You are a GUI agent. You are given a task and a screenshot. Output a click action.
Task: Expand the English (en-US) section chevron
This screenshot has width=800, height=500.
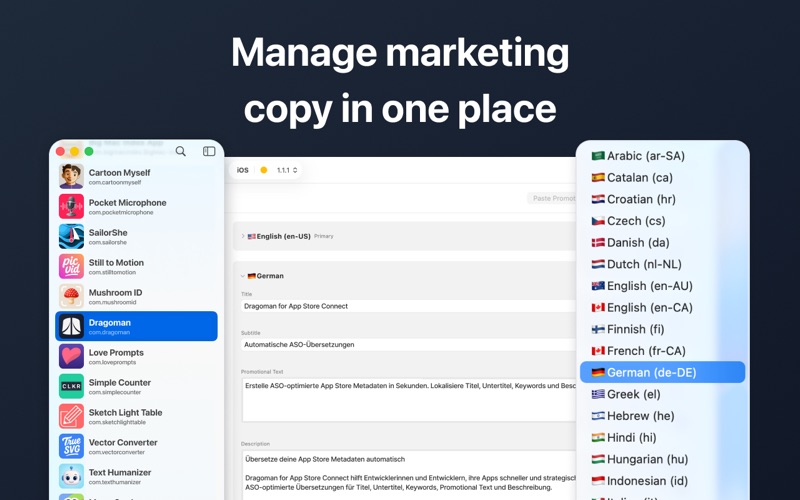(x=243, y=236)
